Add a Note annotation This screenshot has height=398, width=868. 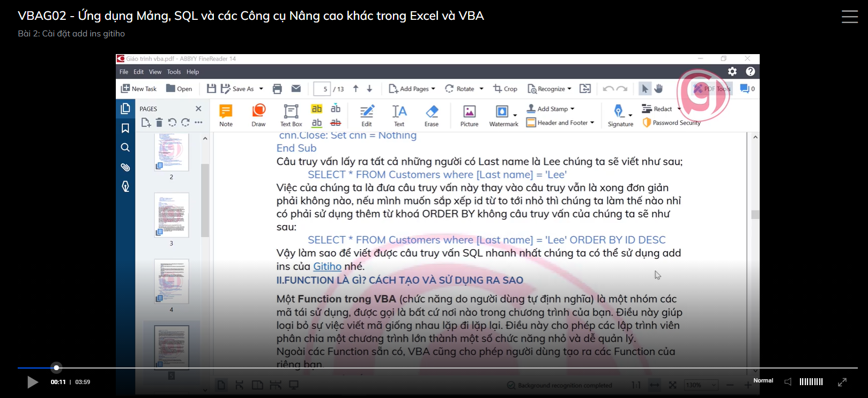pos(226,116)
